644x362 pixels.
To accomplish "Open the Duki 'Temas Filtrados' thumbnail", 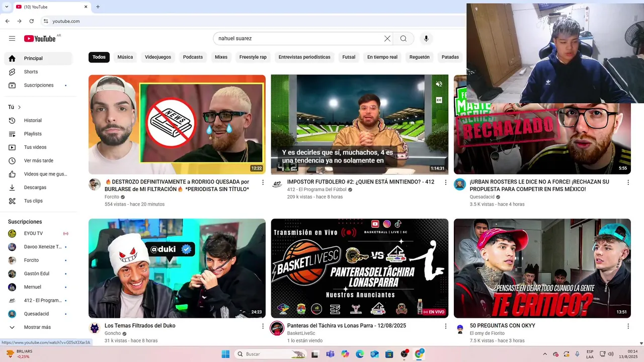I will coord(177,268).
